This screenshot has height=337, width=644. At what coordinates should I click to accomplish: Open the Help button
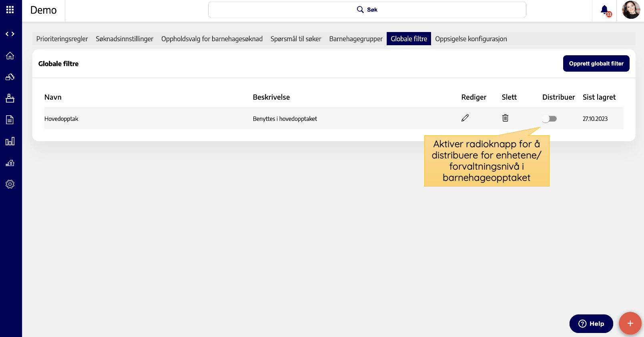pos(591,324)
